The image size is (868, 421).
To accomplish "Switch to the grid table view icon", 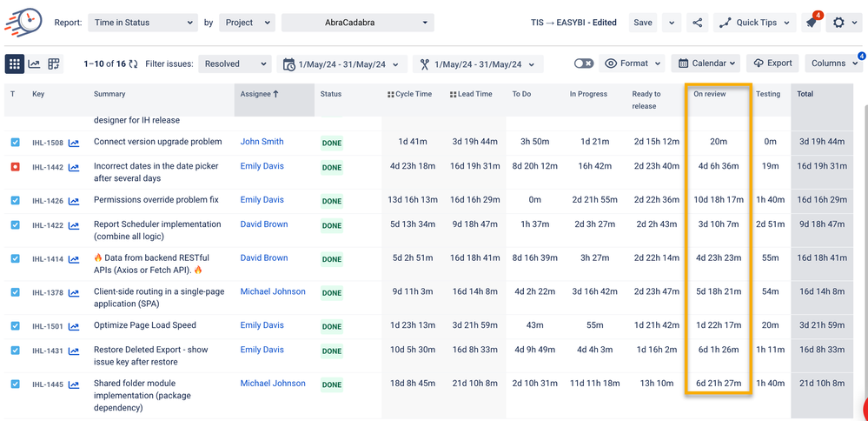I will pos(15,64).
